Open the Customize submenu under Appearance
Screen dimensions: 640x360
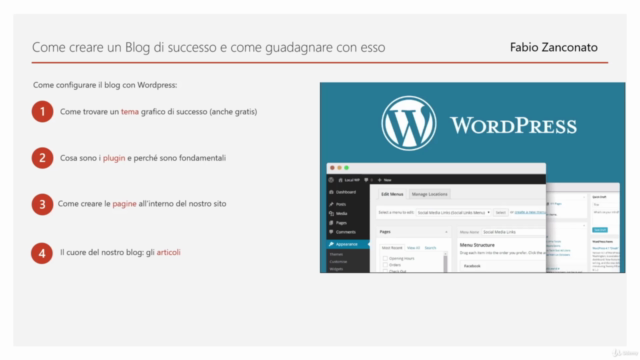(x=338, y=262)
